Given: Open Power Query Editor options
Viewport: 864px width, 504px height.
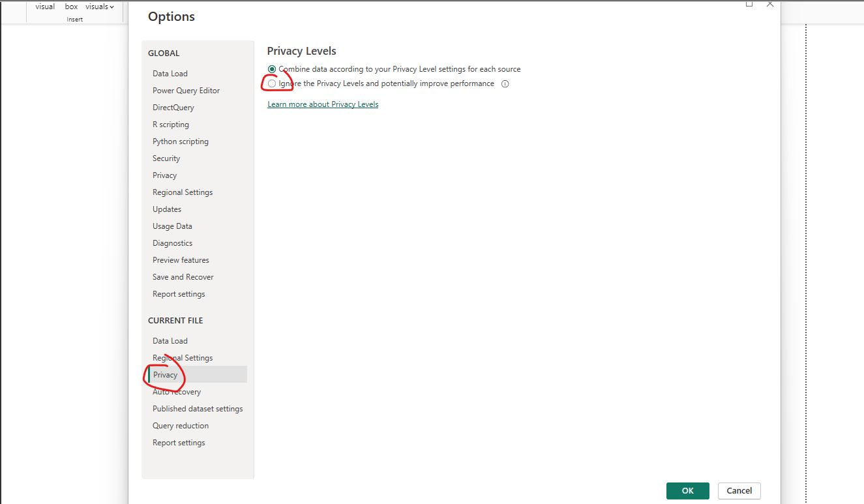Looking at the screenshot, I should pos(186,91).
